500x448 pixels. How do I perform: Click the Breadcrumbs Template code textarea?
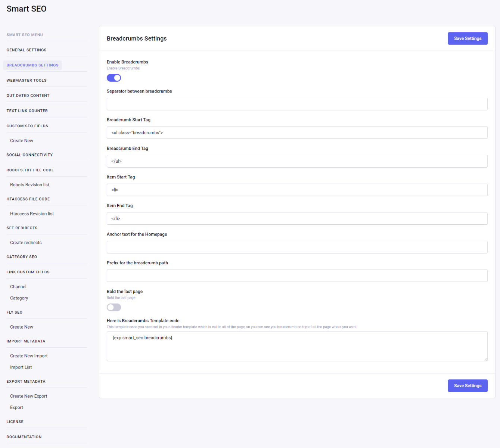(x=297, y=346)
